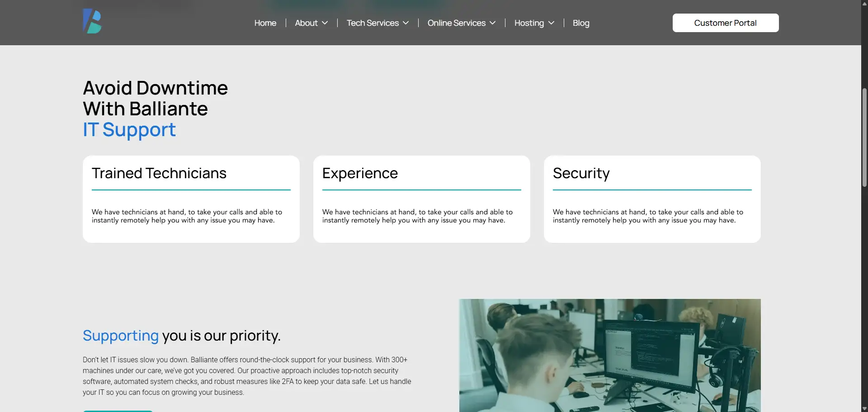Image resolution: width=868 pixels, height=412 pixels.
Task: Select the Experience card heading
Action: 360,173
